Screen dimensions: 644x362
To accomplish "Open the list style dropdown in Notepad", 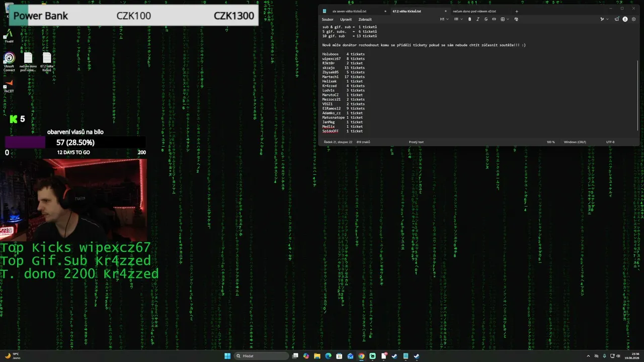I will click(457, 19).
